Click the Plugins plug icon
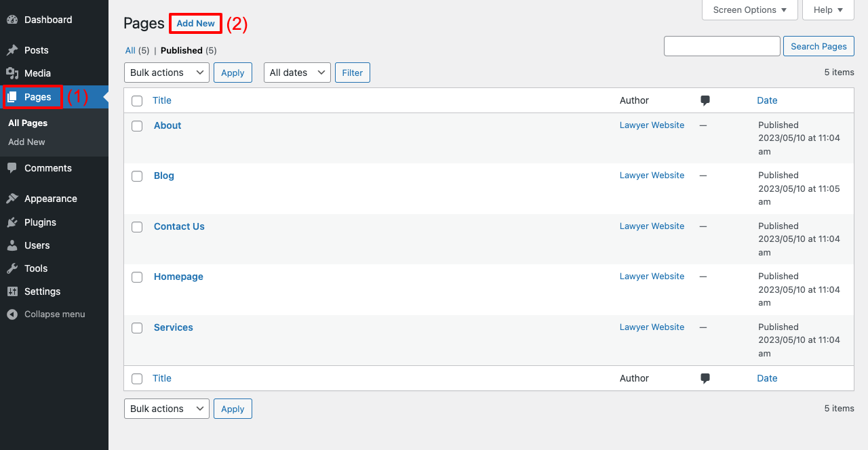The height and width of the screenshot is (450, 868). tap(12, 222)
